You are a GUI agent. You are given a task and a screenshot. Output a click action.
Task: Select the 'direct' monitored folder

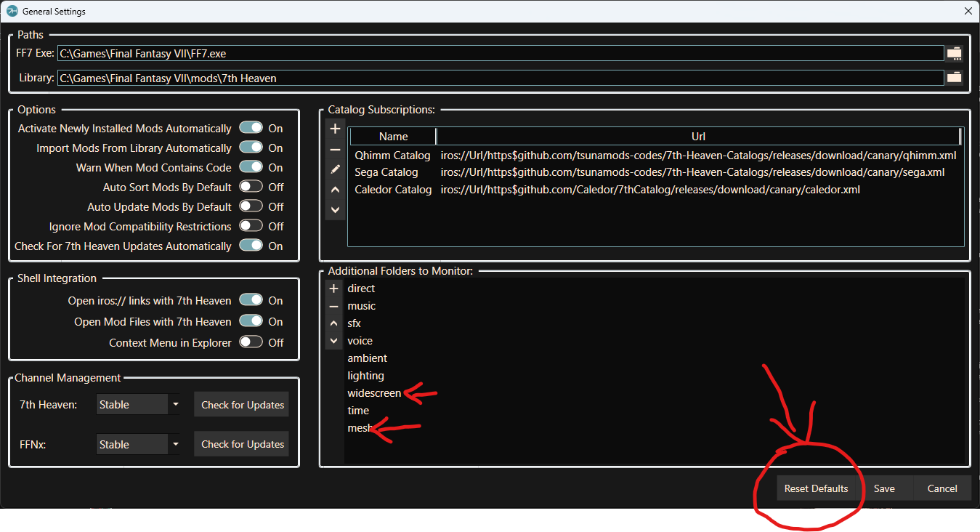point(361,289)
